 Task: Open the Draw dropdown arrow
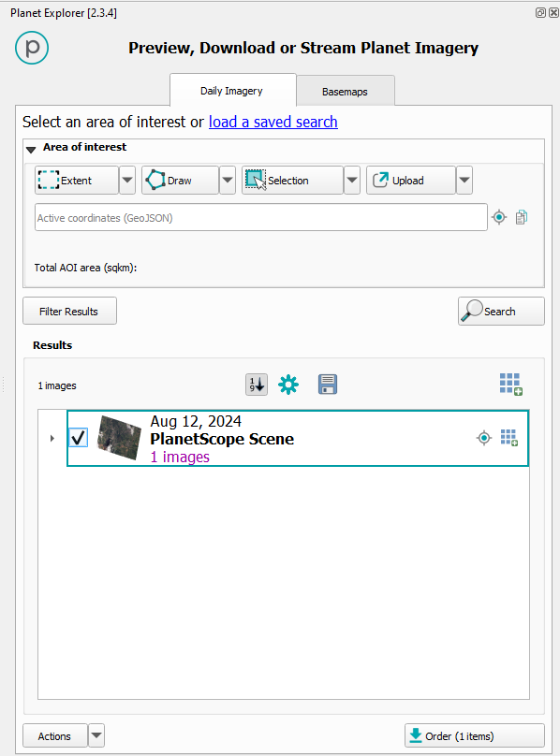(228, 181)
